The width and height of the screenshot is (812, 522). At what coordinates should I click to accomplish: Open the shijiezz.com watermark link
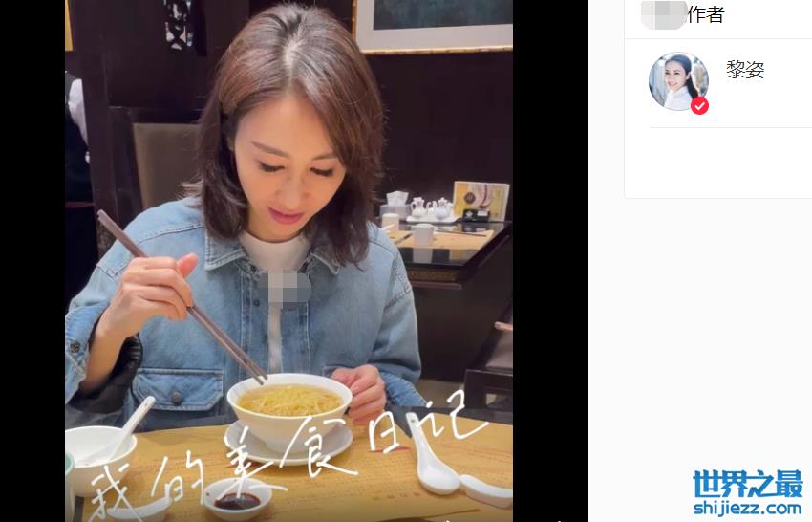(x=748, y=508)
